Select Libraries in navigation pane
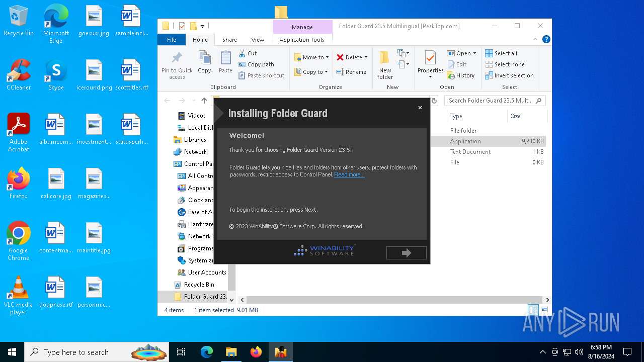Screen dimensions: 644x362 tap(195, 140)
